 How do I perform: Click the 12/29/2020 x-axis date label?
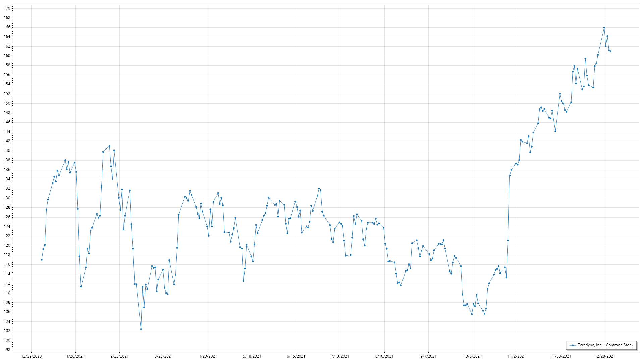pos(32,356)
